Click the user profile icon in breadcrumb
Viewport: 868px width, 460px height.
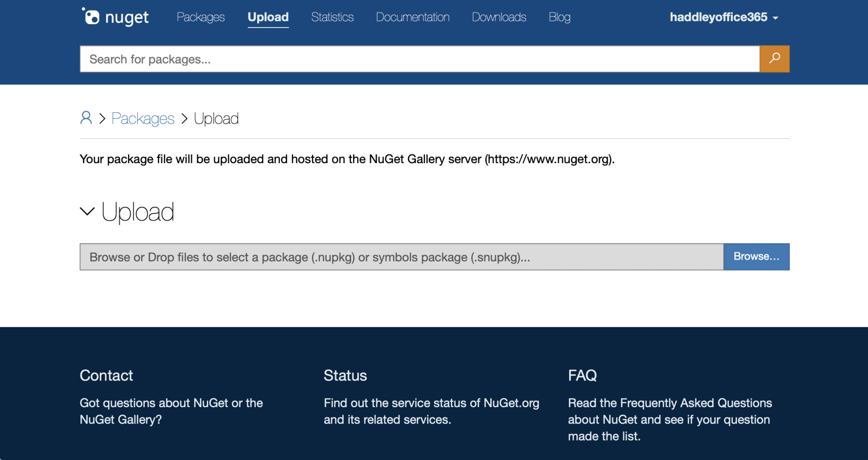[x=86, y=118]
